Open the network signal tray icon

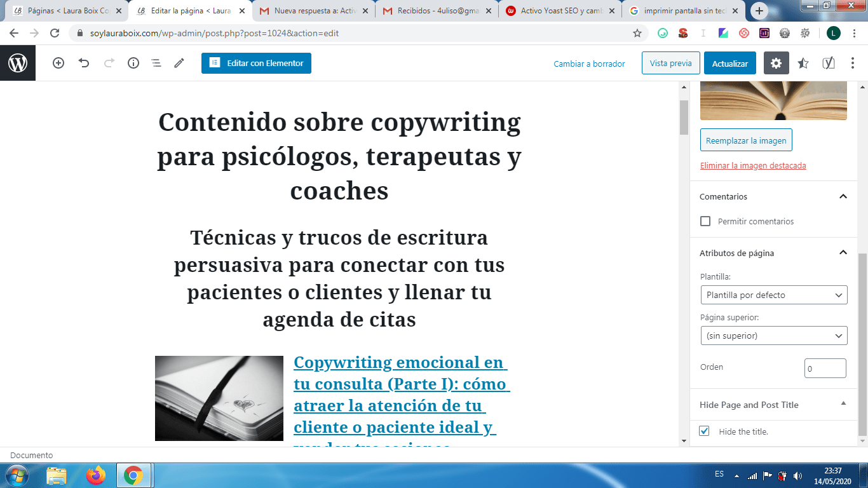(x=752, y=475)
